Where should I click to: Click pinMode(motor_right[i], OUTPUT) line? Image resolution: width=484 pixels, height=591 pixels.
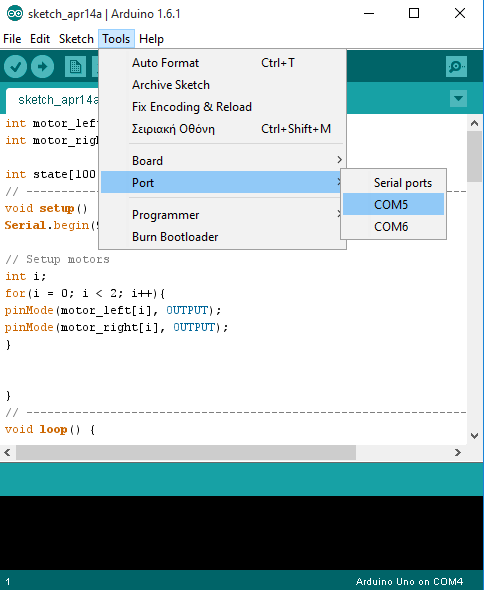(x=116, y=327)
